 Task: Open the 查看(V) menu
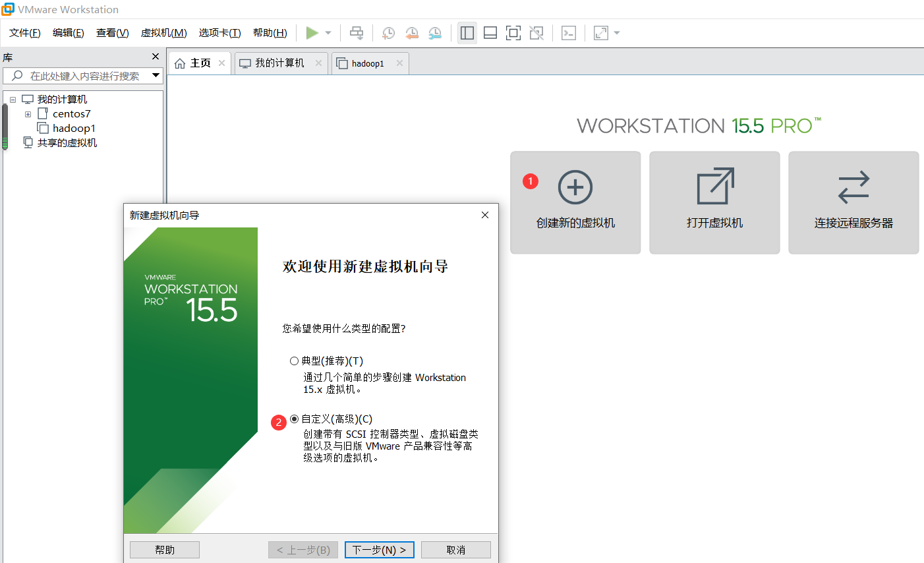point(113,33)
